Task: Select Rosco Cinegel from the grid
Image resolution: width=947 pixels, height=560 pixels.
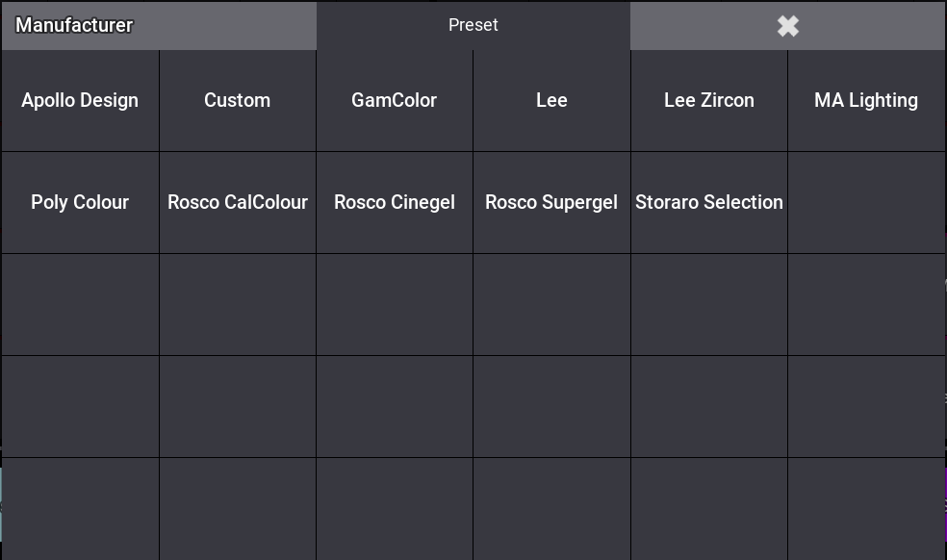Action: coord(394,203)
